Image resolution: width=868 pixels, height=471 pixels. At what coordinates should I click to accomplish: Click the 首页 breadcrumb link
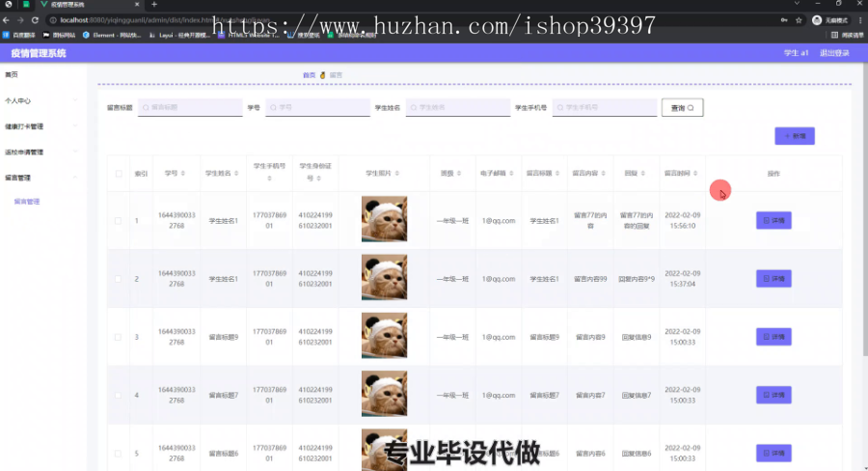coord(309,75)
